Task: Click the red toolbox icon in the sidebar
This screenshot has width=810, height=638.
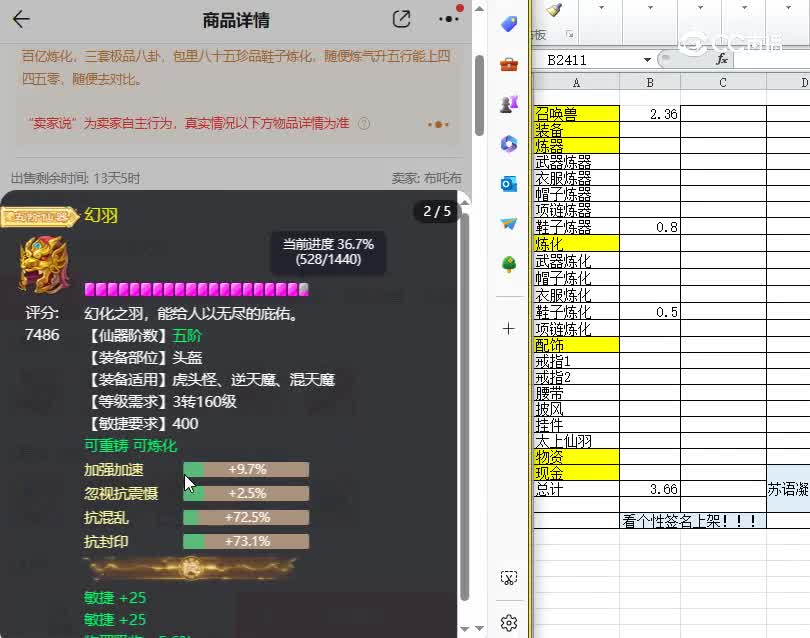Action: tap(509, 62)
